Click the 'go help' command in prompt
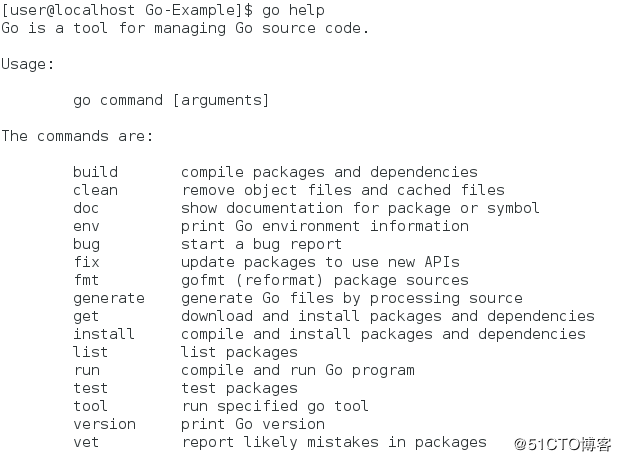This screenshot has width=621, height=461. [x=293, y=11]
